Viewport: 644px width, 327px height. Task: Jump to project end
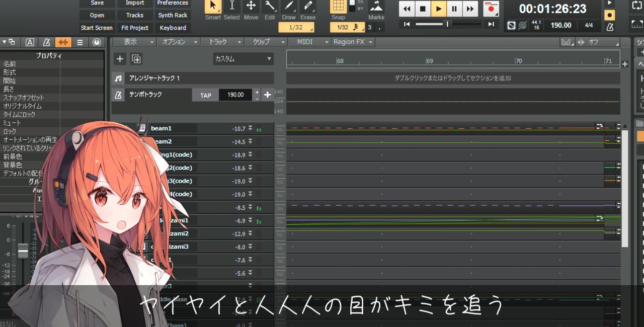pos(491,24)
